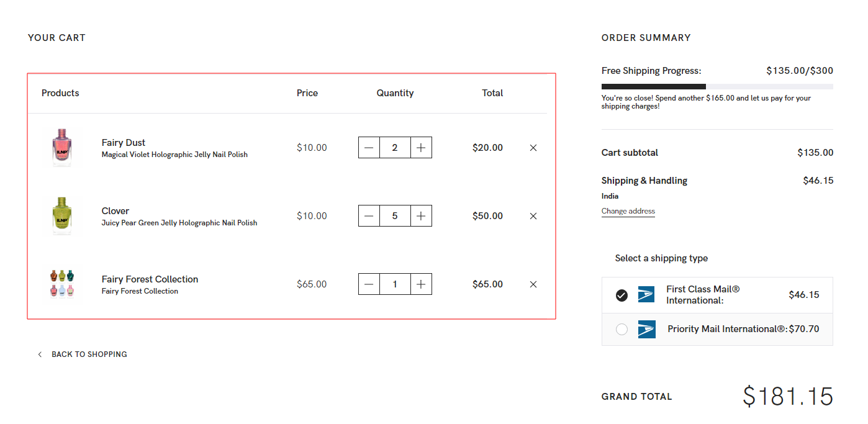Increase Fairy Forest Collection quantity
This screenshot has width=868, height=424.
click(420, 284)
